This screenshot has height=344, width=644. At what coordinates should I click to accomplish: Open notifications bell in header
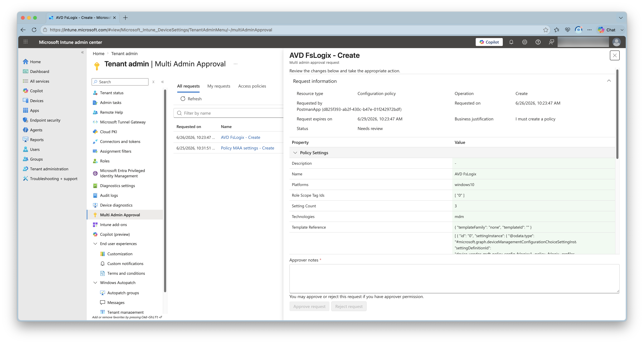pos(511,42)
